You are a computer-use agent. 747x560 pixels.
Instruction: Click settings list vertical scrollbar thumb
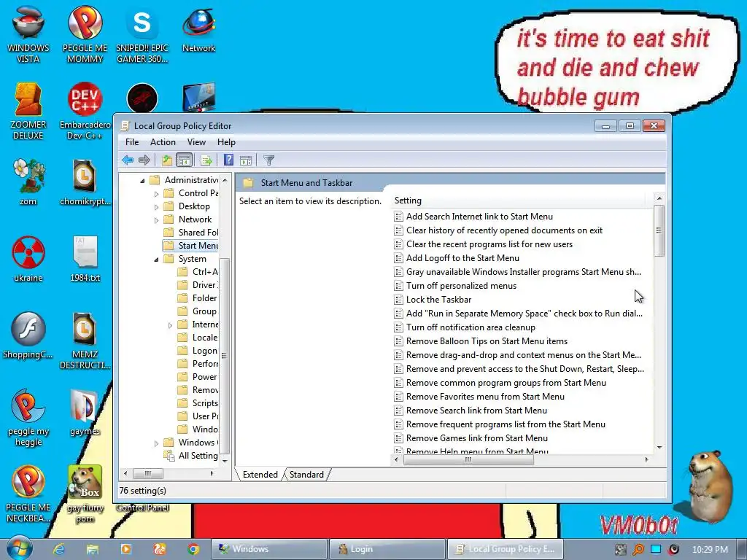pyautogui.click(x=659, y=230)
